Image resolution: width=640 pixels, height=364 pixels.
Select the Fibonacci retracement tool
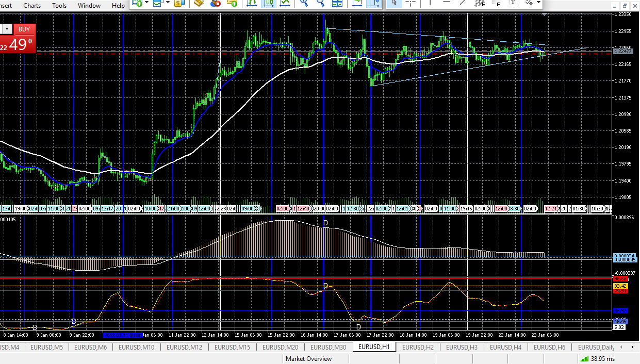496,3
